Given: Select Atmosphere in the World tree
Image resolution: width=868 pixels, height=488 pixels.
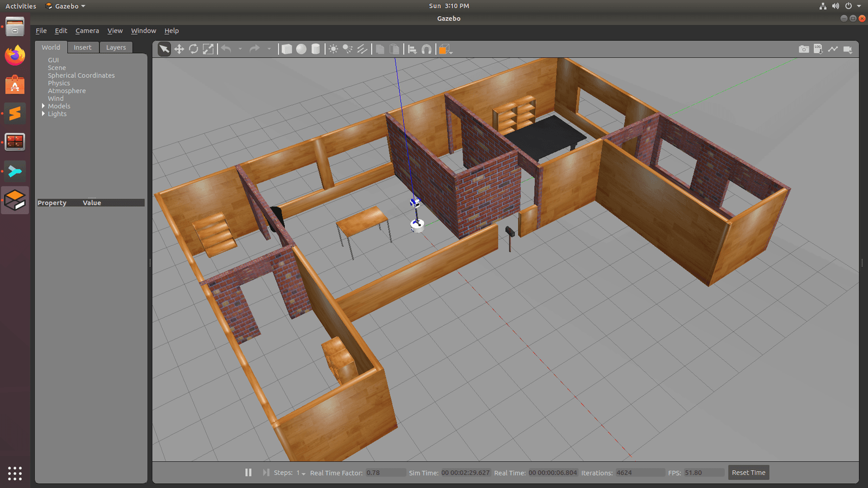Looking at the screenshot, I should pos(67,91).
